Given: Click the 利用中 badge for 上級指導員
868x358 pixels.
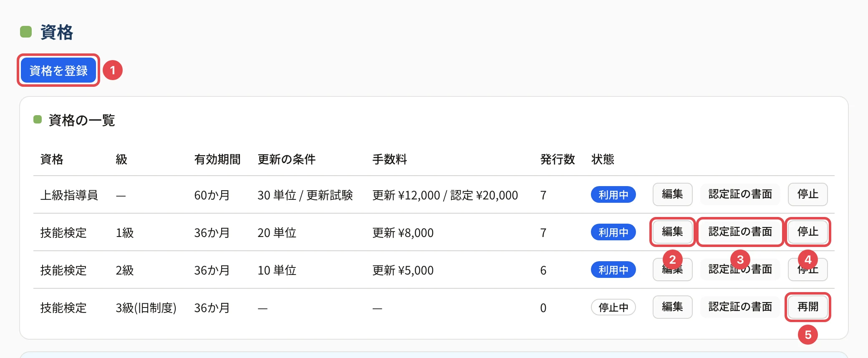Looking at the screenshot, I should pyautogui.click(x=613, y=195).
